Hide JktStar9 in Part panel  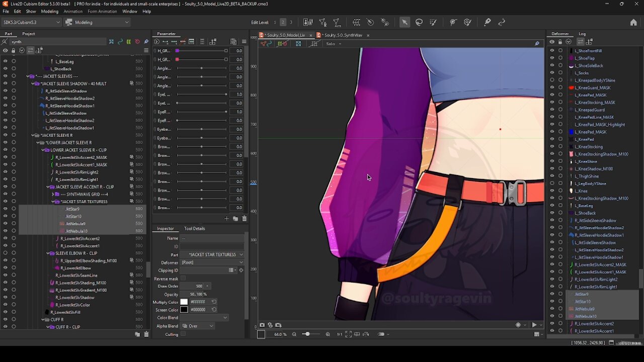coord(6,209)
